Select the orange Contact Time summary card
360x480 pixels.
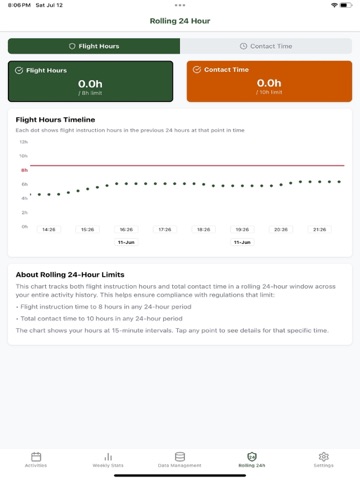[269, 81]
